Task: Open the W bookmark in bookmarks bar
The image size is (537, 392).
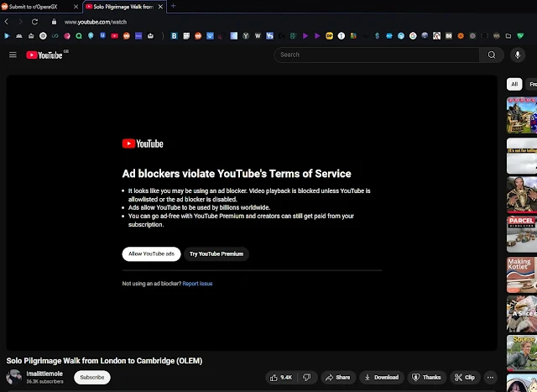Action: pos(258,35)
